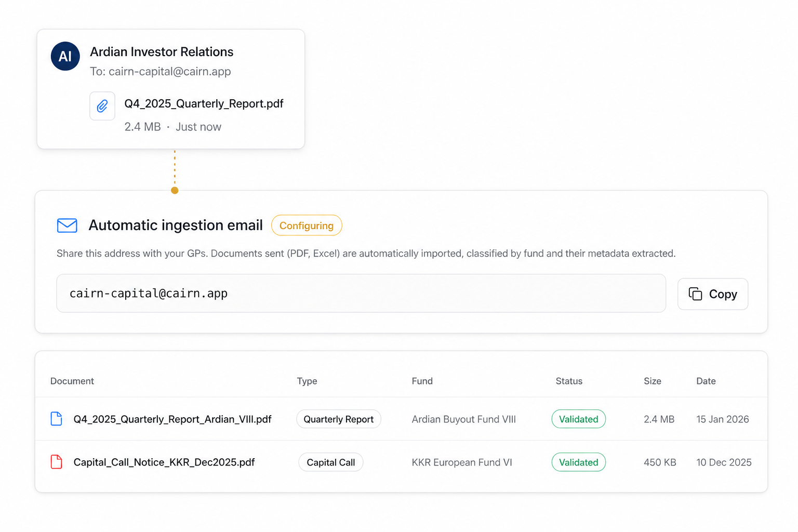Sort by the Status column header
This screenshot has width=798, height=532.
point(569,381)
